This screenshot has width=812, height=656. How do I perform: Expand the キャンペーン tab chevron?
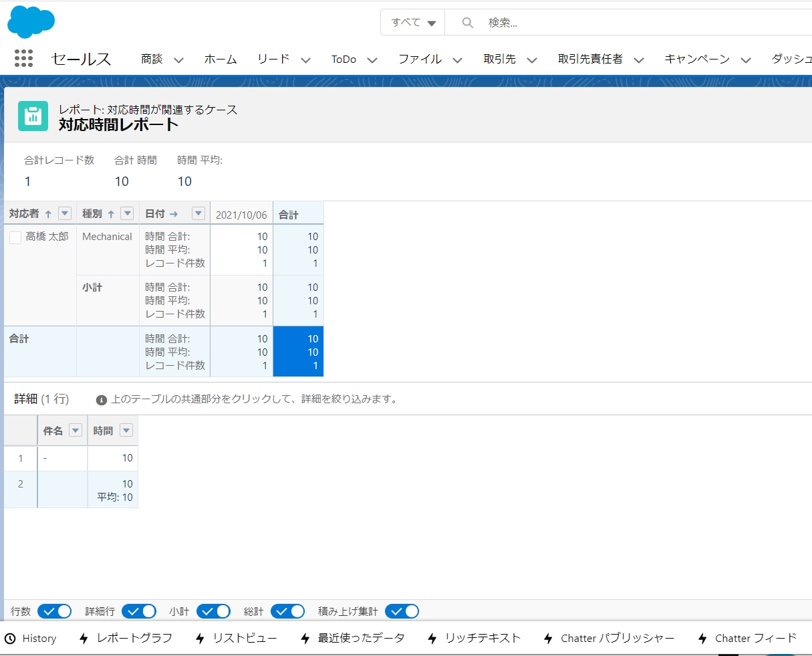(746, 60)
